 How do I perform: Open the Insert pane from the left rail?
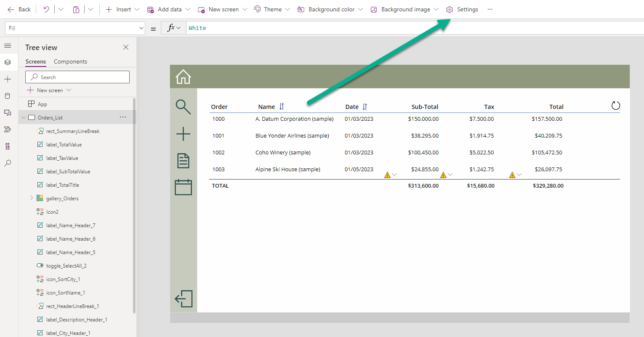(7, 79)
